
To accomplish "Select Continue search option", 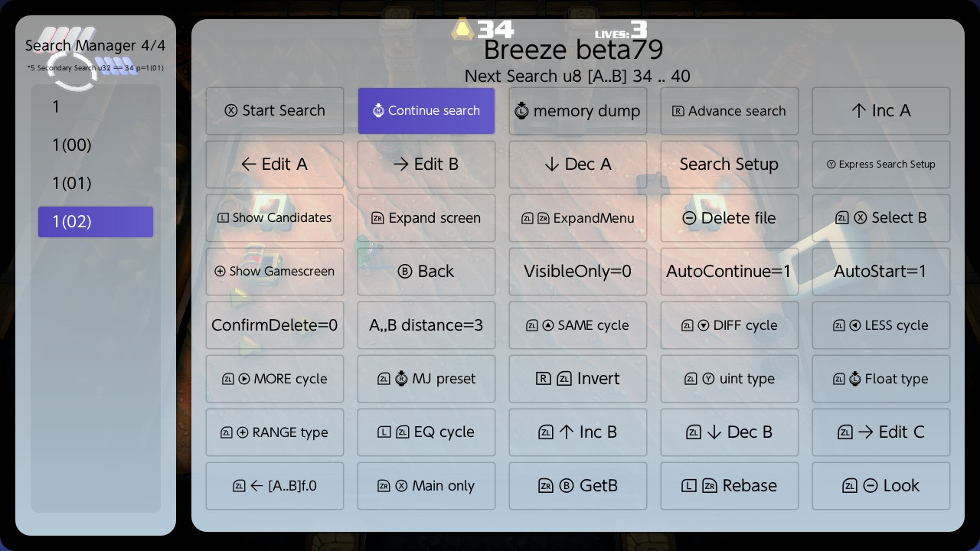I will click(426, 111).
